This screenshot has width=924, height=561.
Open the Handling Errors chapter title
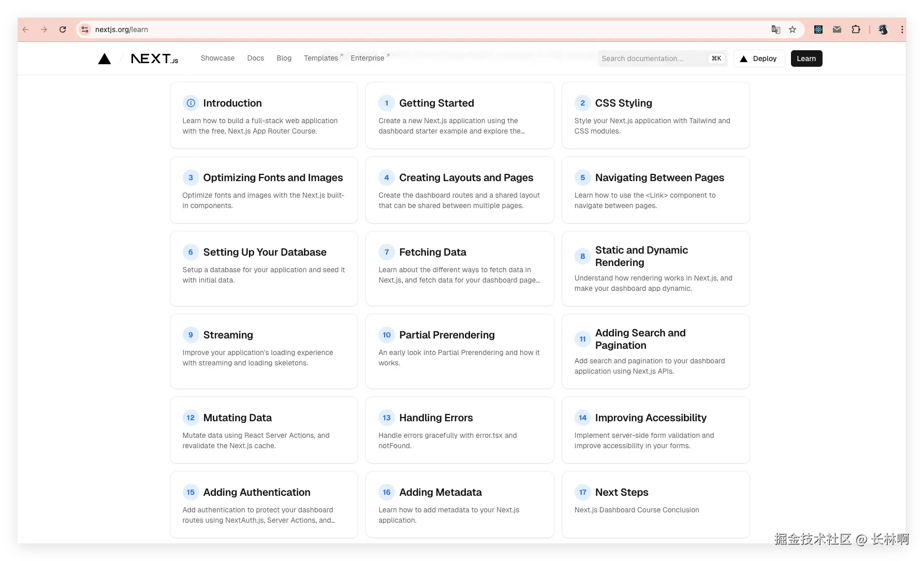[436, 418]
